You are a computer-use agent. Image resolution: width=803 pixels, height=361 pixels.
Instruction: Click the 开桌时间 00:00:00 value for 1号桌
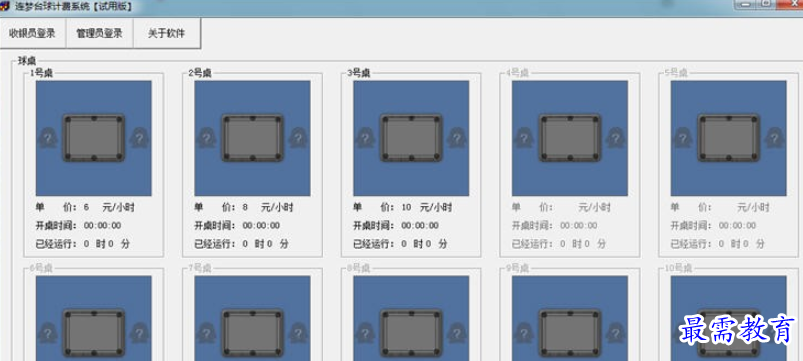pyautogui.click(x=102, y=225)
